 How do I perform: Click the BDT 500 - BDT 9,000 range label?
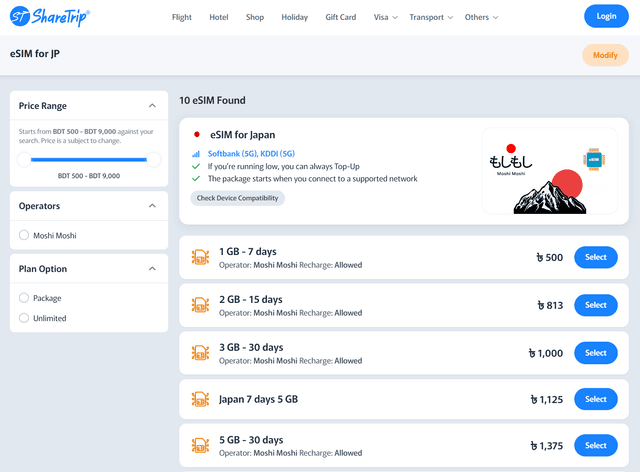pos(89,176)
